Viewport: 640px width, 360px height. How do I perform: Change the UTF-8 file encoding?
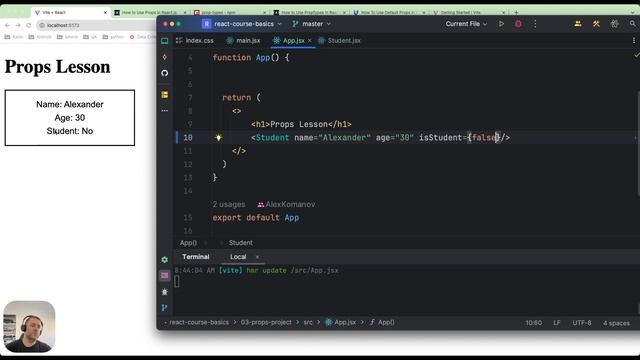[x=582, y=323]
